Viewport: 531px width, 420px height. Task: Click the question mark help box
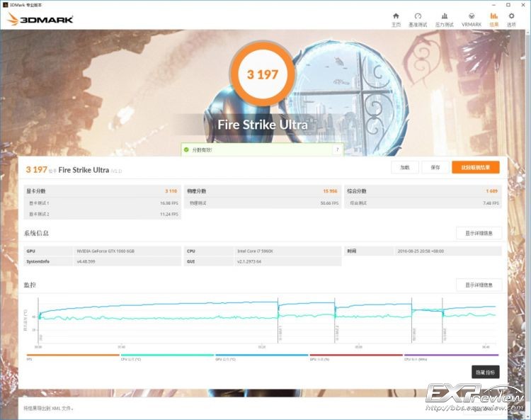click(337, 149)
